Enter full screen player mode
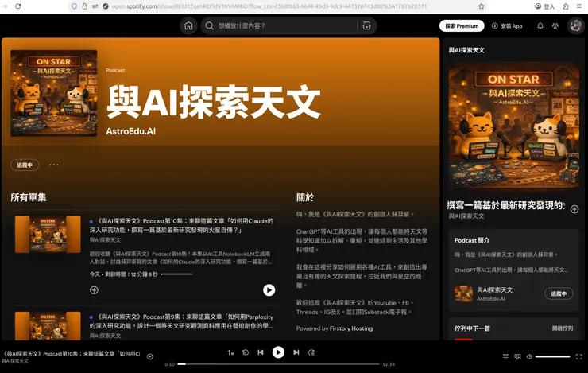 pyautogui.click(x=579, y=356)
